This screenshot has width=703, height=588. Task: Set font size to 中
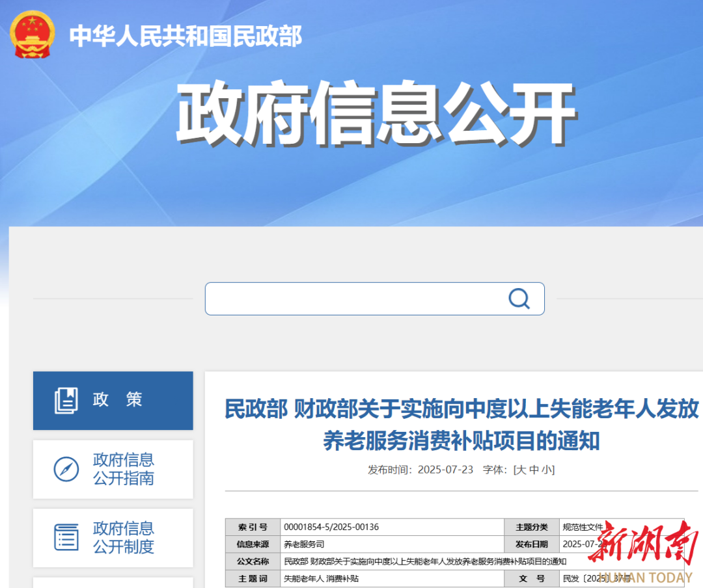[534, 470]
